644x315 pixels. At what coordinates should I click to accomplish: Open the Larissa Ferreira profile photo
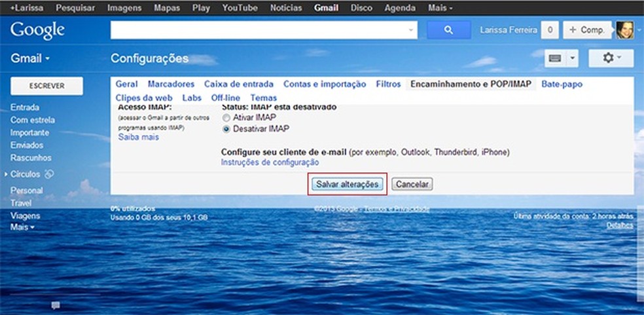tap(624, 30)
